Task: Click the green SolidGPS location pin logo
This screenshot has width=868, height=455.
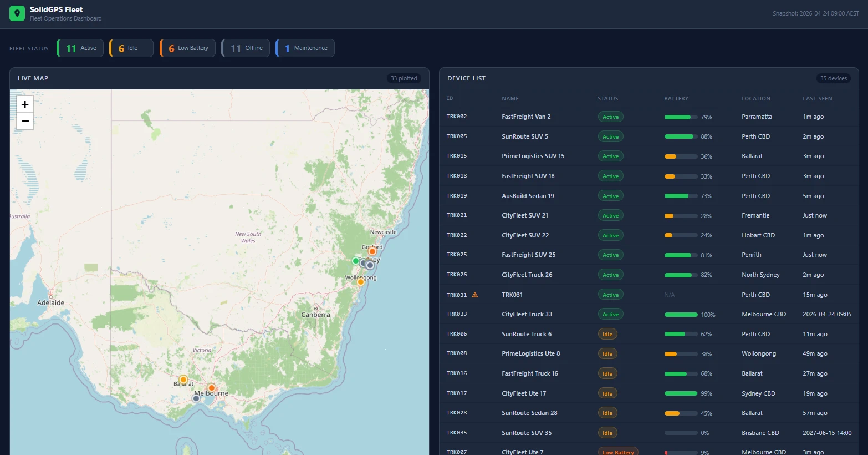Action: (x=17, y=13)
